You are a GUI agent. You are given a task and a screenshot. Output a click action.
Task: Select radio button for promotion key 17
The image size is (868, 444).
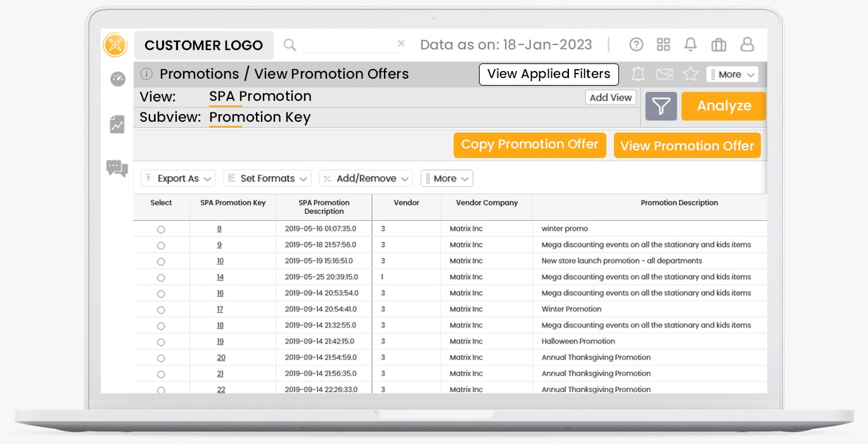click(x=161, y=310)
